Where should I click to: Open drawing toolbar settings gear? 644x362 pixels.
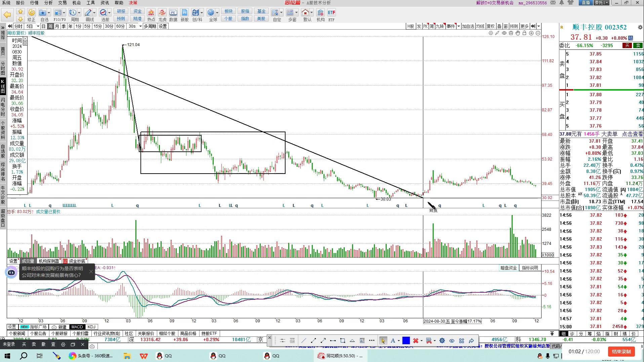coord(442,340)
